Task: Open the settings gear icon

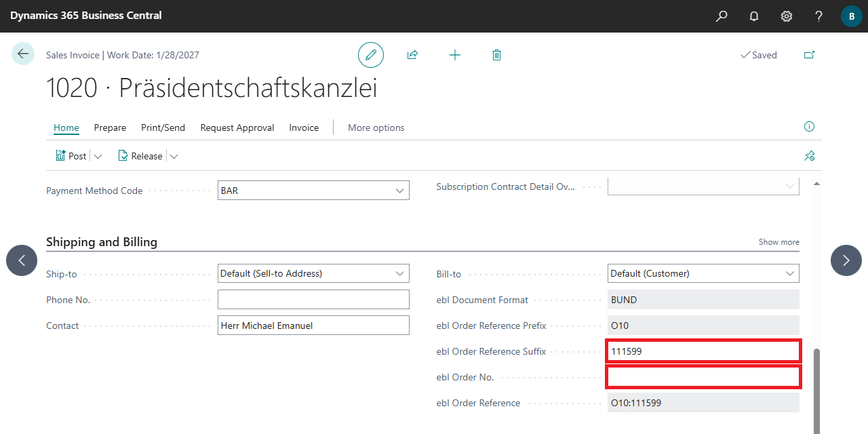Action: 787,16
